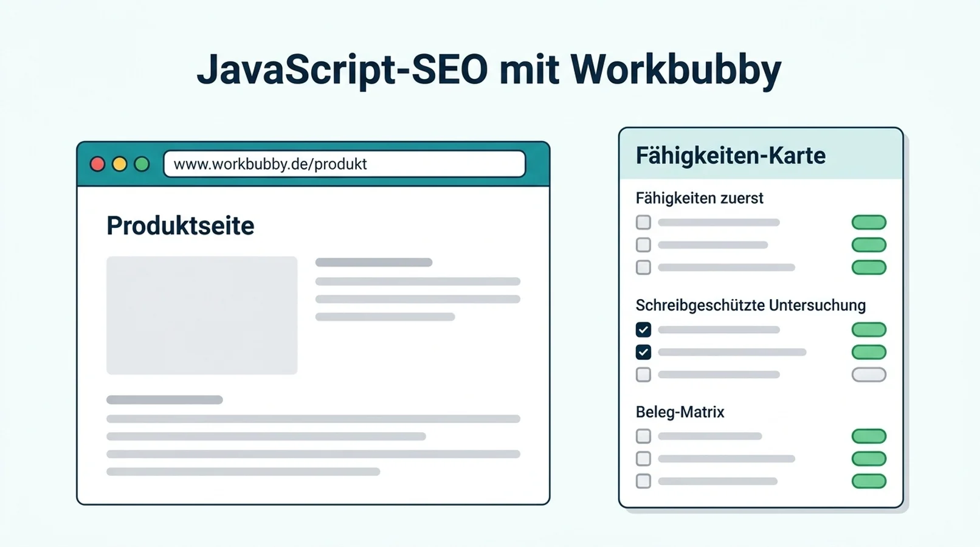Click the yellow window dot in browser mockup
The height and width of the screenshot is (547, 980).
click(x=120, y=164)
